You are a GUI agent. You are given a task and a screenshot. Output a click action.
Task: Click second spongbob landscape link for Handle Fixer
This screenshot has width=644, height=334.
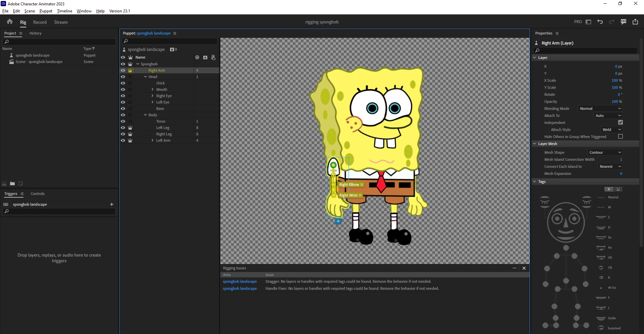pos(240,288)
